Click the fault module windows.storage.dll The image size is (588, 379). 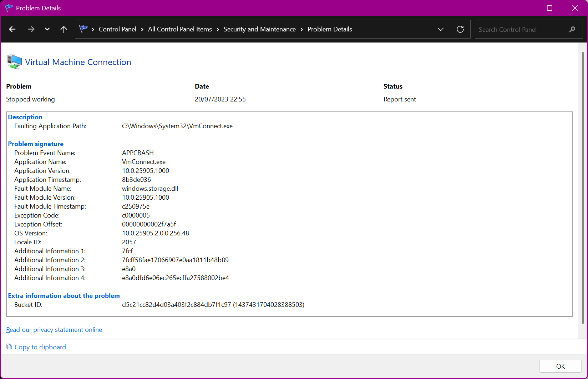(150, 189)
